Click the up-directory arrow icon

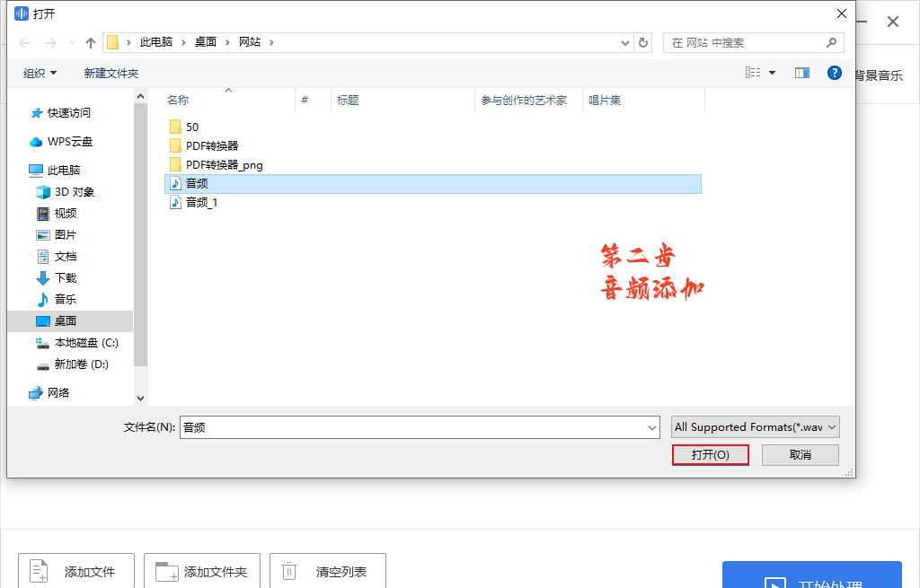[x=91, y=43]
